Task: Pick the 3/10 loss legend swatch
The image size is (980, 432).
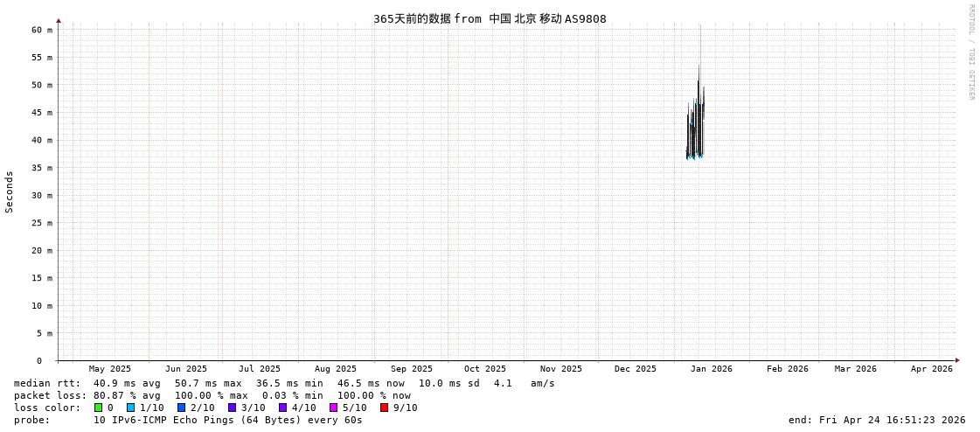Action: [233, 408]
